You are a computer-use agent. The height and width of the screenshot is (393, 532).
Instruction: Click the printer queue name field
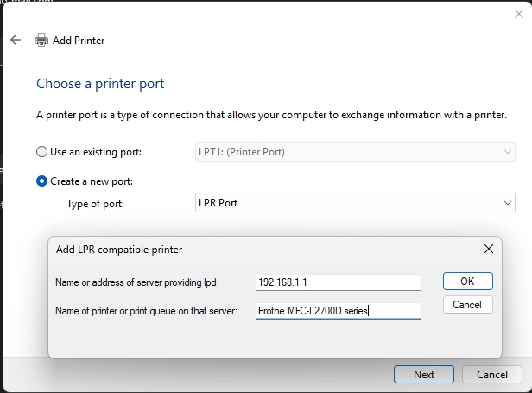coord(339,311)
